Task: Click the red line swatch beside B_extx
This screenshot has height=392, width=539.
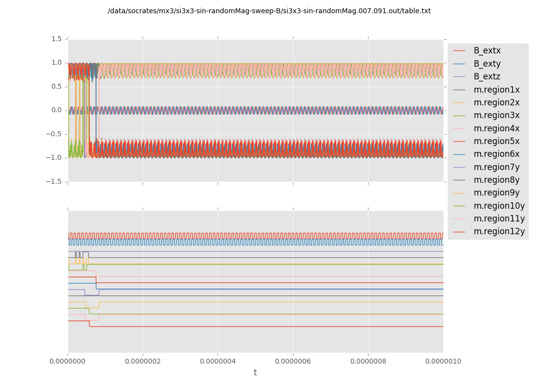Action: point(459,50)
